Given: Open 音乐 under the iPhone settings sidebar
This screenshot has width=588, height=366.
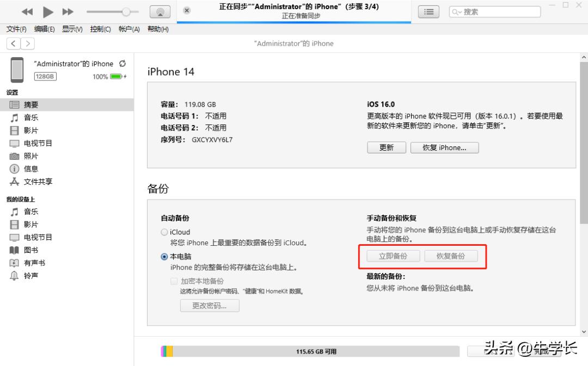Looking at the screenshot, I should [x=31, y=117].
